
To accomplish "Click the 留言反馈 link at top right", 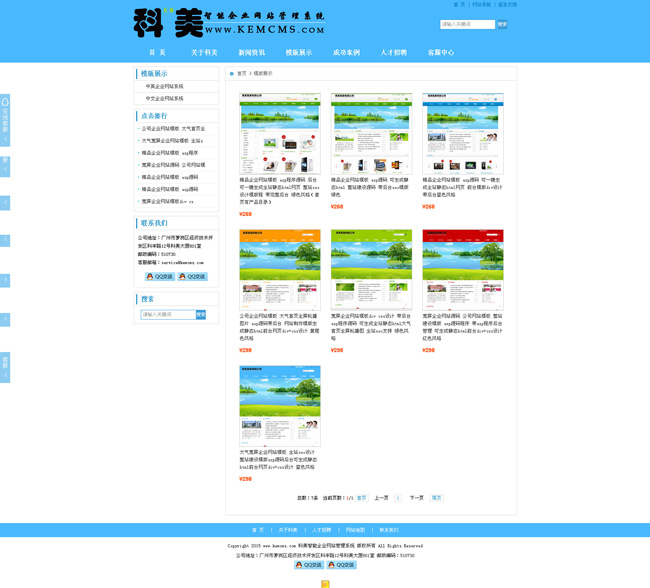I will 507,5.
